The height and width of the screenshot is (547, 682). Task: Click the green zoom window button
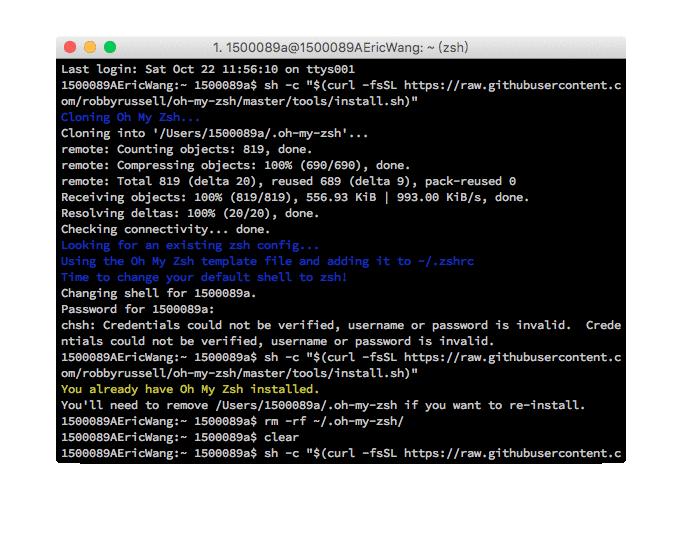(110, 47)
